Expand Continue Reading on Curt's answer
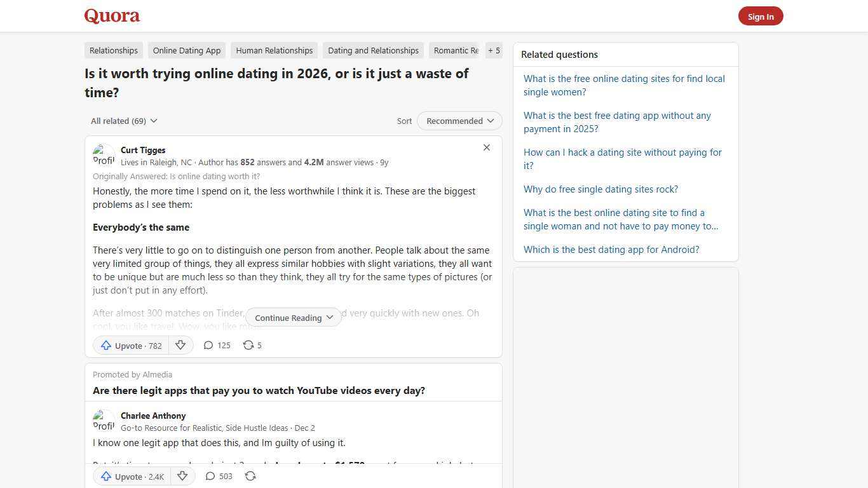The width and height of the screenshot is (868, 488). (x=293, y=317)
